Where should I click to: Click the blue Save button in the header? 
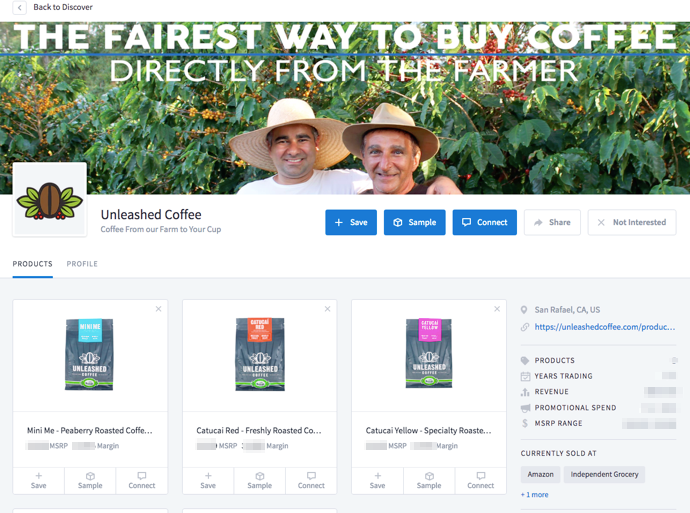pyautogui.click(x=351, y=222)
